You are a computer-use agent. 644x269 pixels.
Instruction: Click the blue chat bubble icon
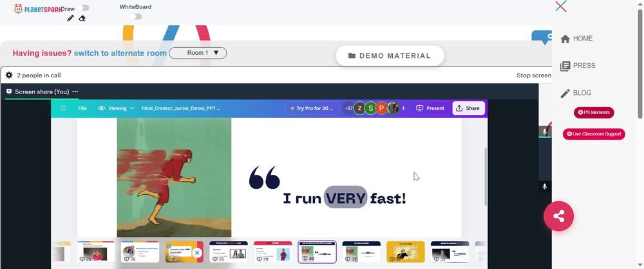[542, 37]
